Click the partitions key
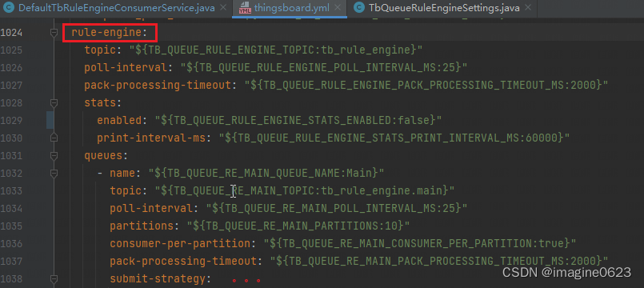 coord(142,226)
